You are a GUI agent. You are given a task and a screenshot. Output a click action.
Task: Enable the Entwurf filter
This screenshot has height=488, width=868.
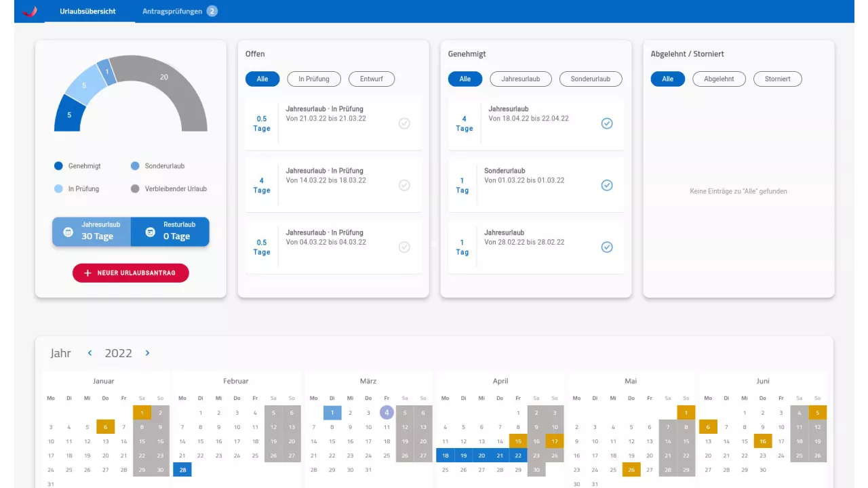click(x=371, y=79)
